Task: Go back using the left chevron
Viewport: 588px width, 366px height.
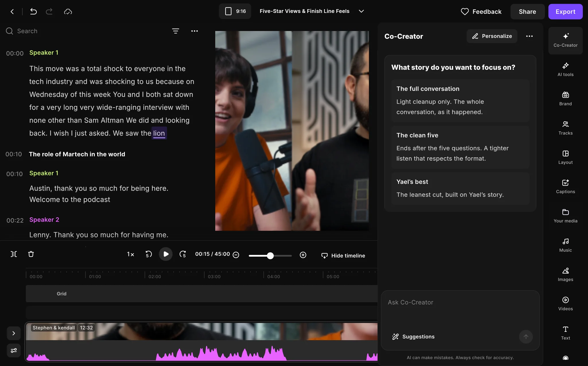Action: pos(12,11)
